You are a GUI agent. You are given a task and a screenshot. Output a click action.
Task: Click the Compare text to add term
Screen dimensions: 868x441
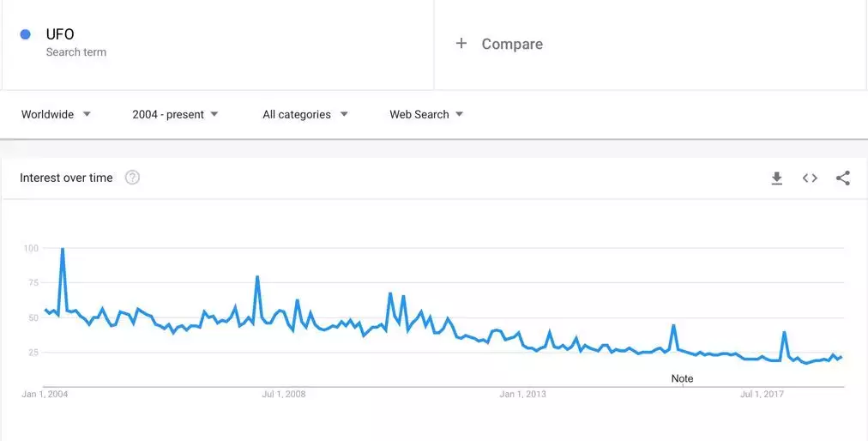coord(512,45)
